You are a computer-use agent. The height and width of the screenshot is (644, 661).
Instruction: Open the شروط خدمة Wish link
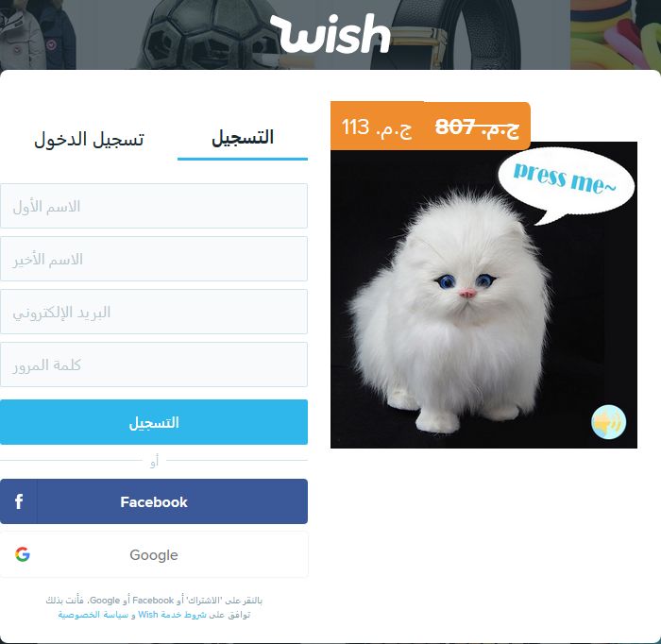[x=172, y=615]
